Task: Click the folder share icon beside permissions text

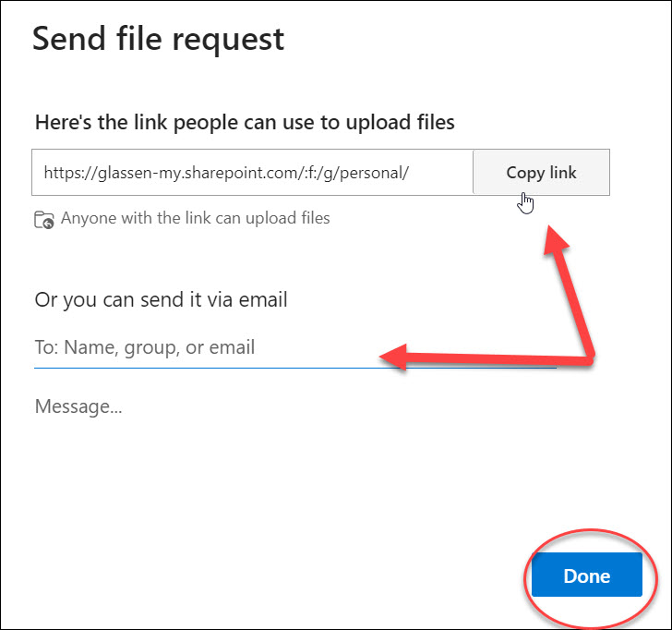Action: point(43,220)
